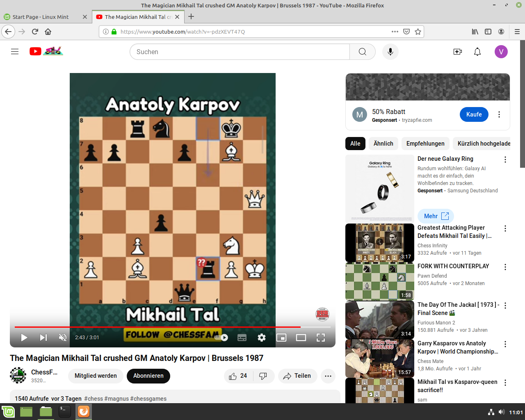Open the terminal from the taskbar

click(x=64, y=411)
